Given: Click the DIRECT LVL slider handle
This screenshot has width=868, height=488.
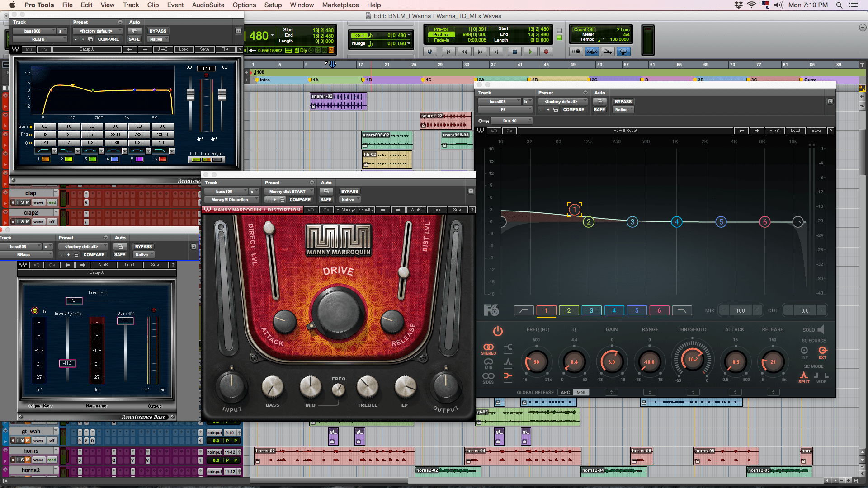Looking at the screenshot, I should [x=269, y=227].
